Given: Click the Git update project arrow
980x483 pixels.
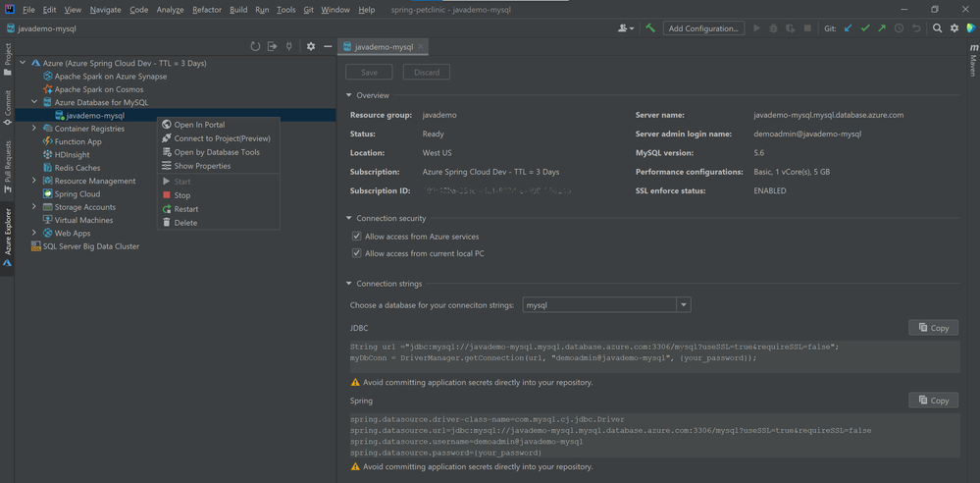Looking at the screenshot, I should (849, 28).
